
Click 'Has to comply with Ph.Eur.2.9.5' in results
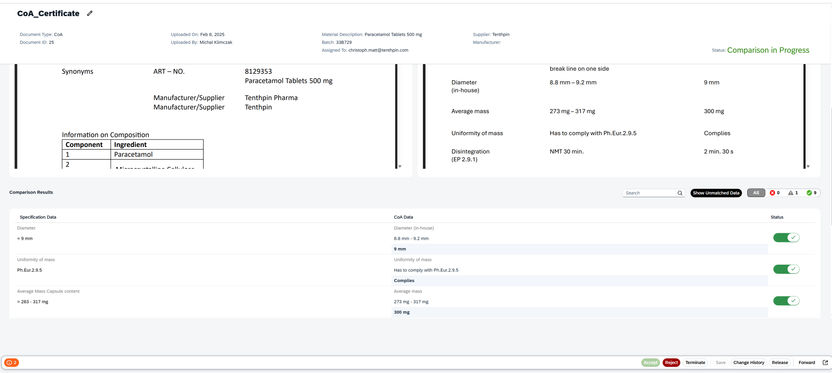426,270
